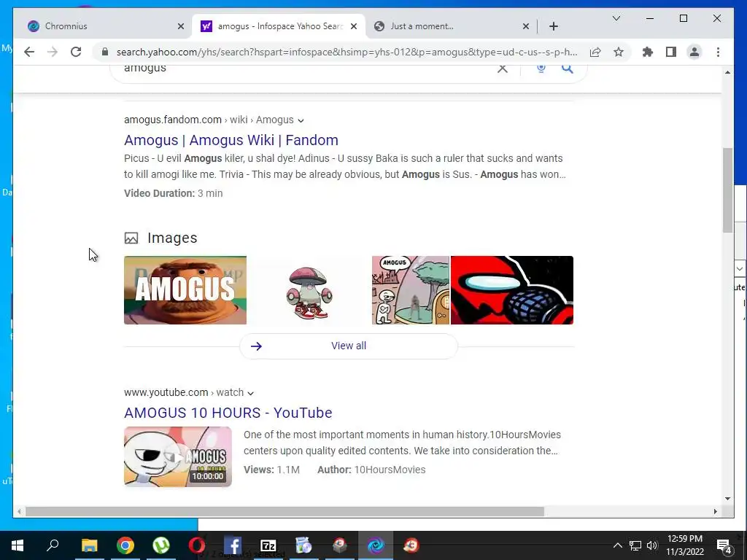Open the clock showing 12:59 PM
The image size is (747, 560).
(x=684, y=545)
